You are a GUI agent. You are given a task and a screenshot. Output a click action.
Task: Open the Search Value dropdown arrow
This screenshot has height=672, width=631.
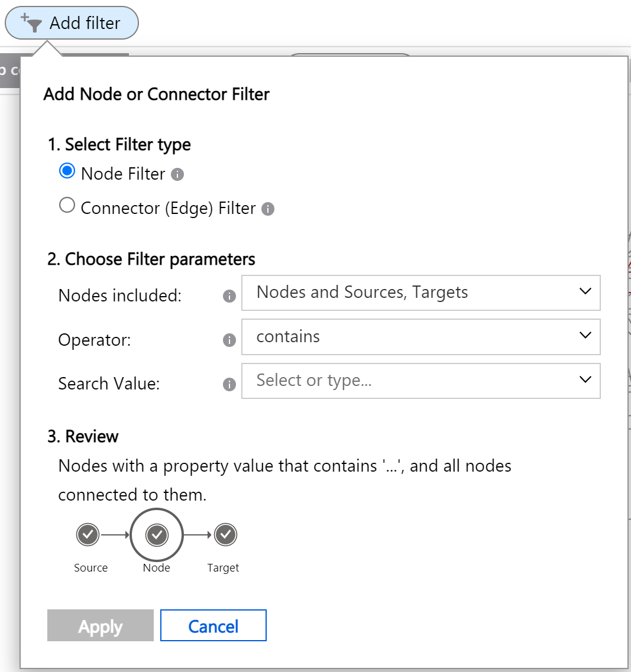[x=585, y=380]
